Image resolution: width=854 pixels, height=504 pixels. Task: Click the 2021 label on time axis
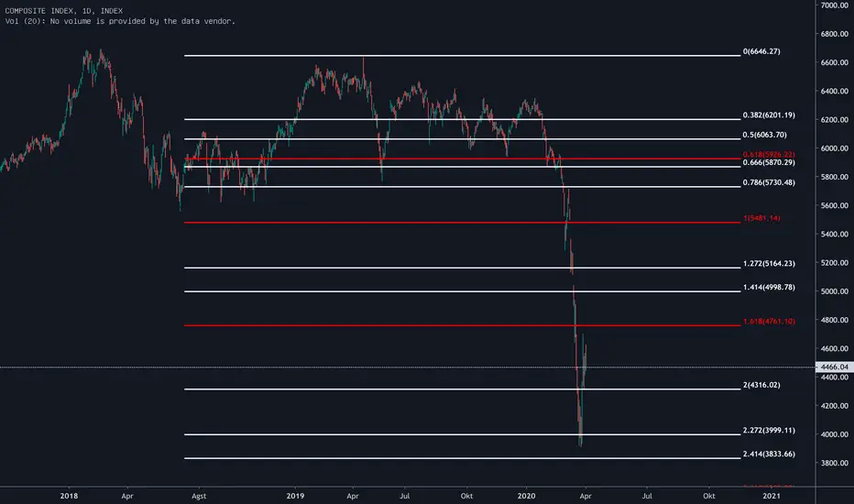pos(772,496)
